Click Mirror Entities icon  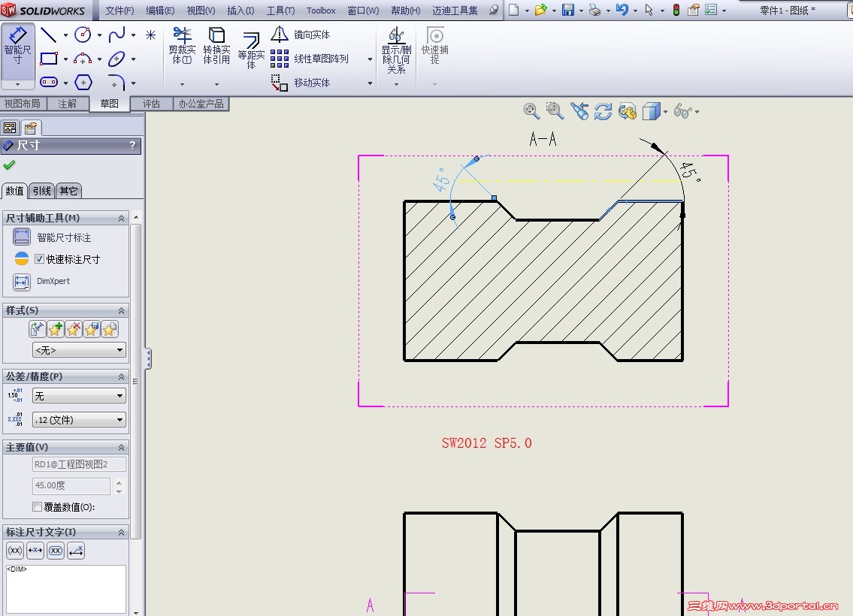[x=280, y=35]
